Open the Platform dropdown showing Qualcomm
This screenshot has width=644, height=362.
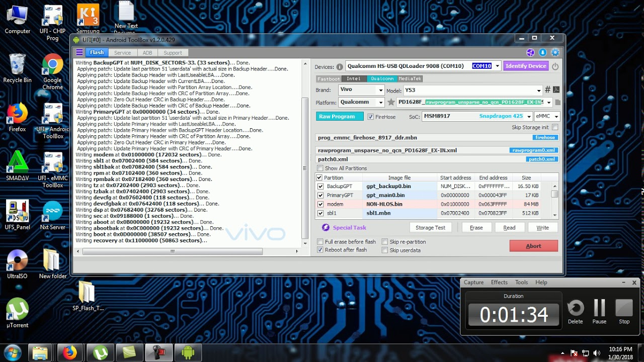[x=381, y=102]
